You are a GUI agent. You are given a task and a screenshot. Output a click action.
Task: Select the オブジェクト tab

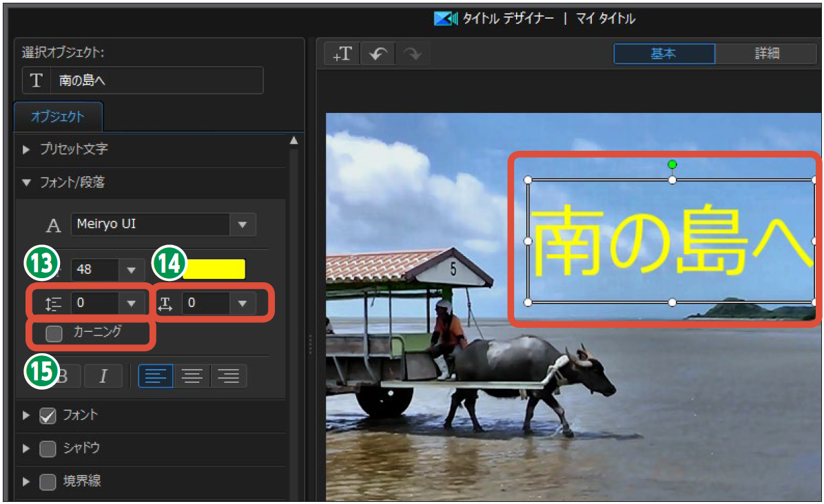click(x=58, y=117)
